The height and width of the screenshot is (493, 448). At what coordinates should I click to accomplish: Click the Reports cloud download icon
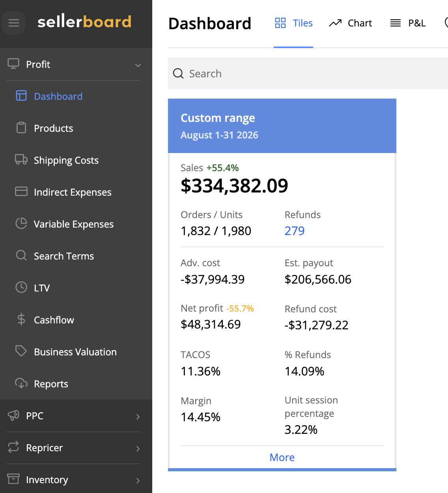point(21,383)
